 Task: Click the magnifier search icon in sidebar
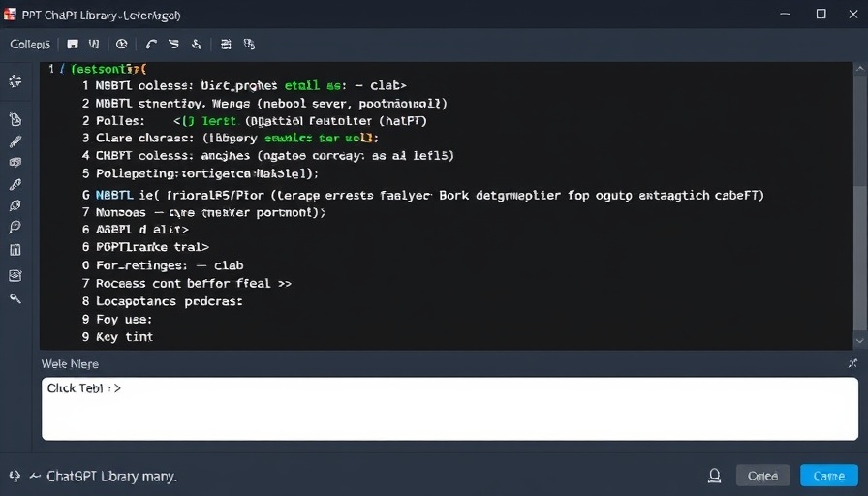coord(15,227)
